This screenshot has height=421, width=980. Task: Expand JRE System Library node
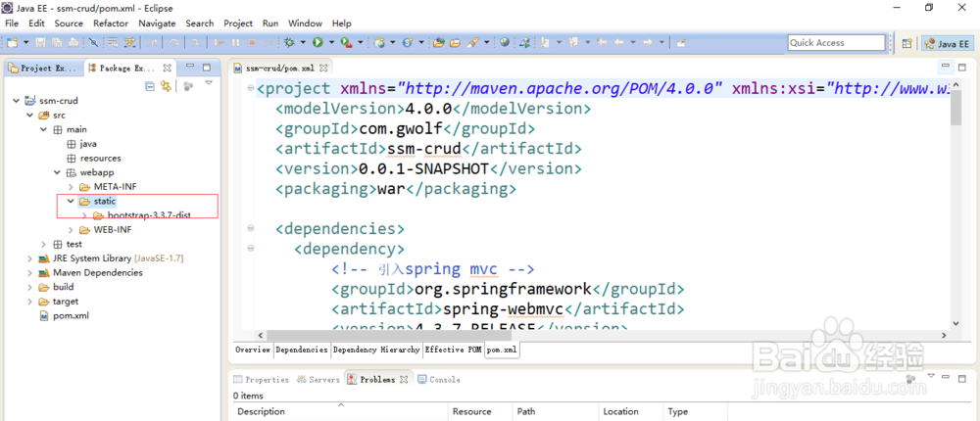29,258
